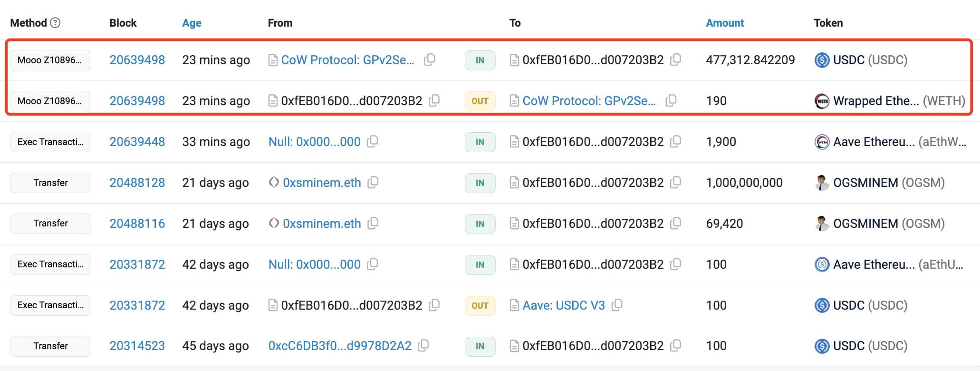Click the Method help question mark icon

55,23
